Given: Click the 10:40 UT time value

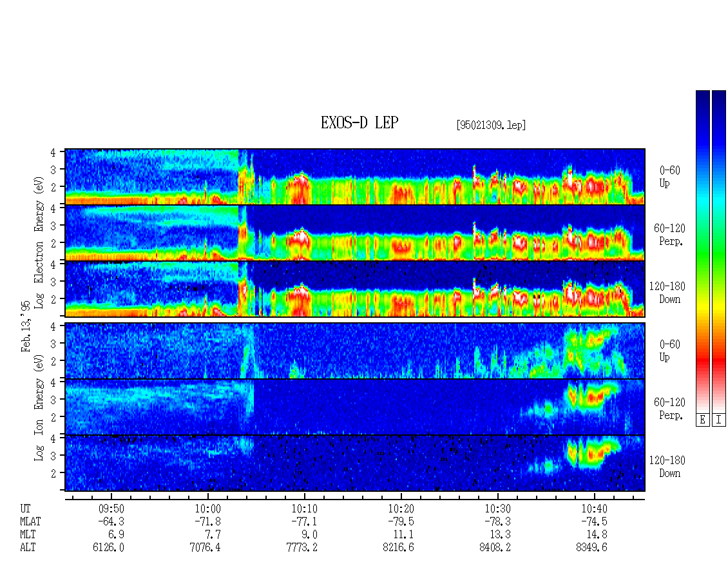Looking at the screenshot, I should [594, 509].
